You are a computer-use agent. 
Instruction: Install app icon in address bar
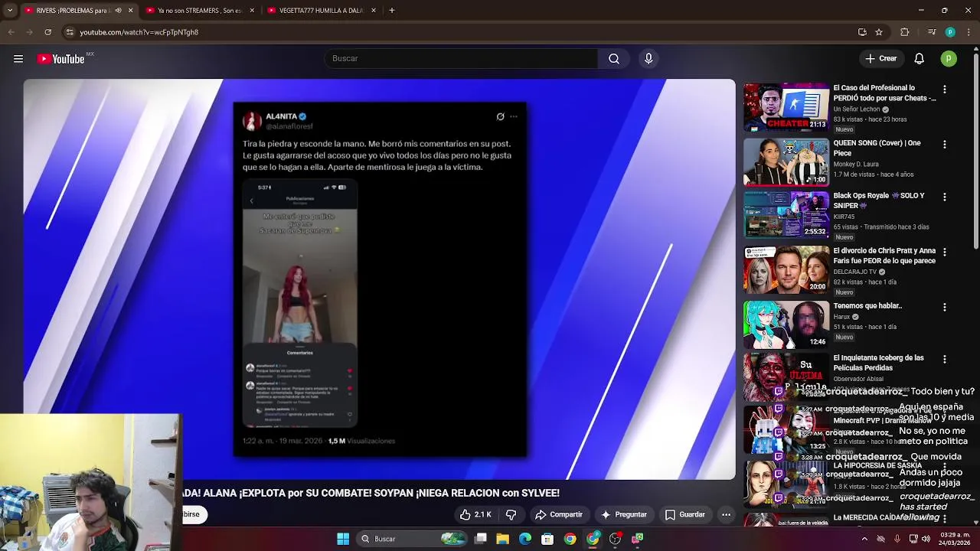coord(862,32)
